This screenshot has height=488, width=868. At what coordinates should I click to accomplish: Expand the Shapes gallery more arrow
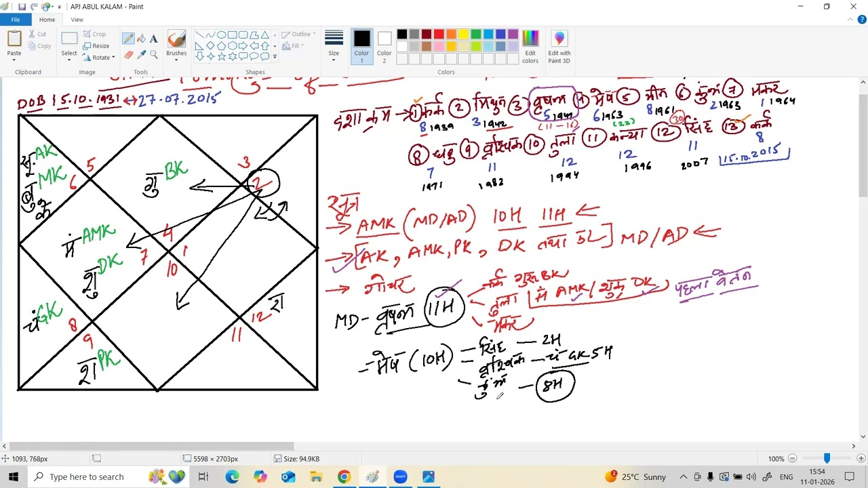274,56
